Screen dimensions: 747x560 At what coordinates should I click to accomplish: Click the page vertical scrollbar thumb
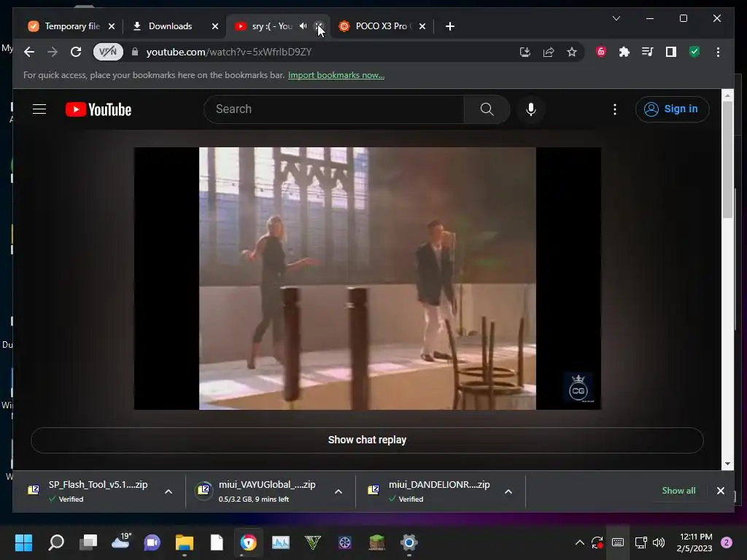(x=727, y=160)
